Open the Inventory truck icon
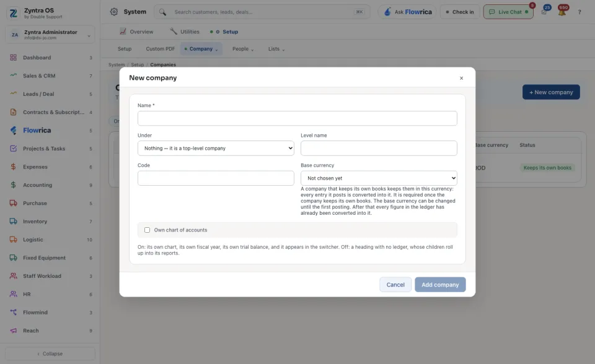 point(13,221)
